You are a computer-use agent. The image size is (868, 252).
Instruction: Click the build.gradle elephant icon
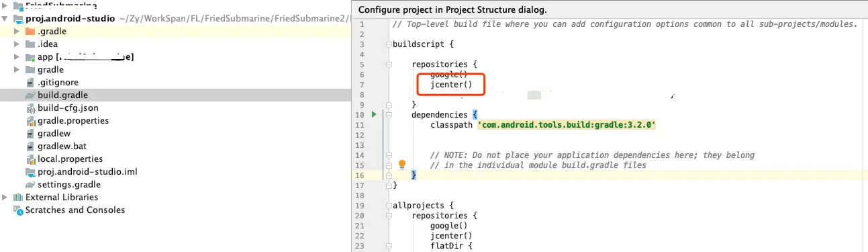pyautogui.click(x=30, y=95)
